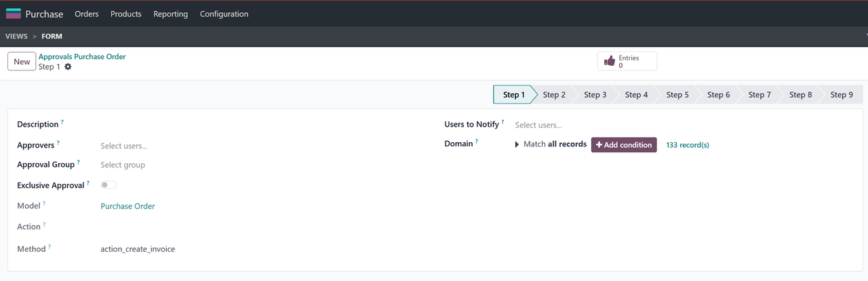Click the help mark beside Exclusive Approval

tap(88, 183)
